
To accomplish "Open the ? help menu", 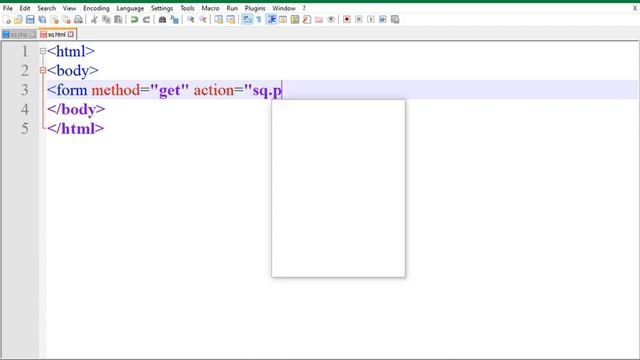I will click(304, 8).
